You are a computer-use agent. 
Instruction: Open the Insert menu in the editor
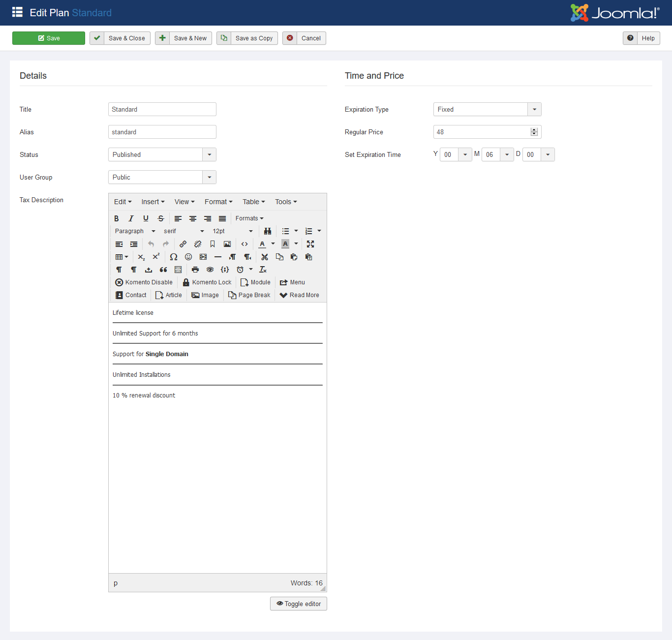tap(153, 202)
